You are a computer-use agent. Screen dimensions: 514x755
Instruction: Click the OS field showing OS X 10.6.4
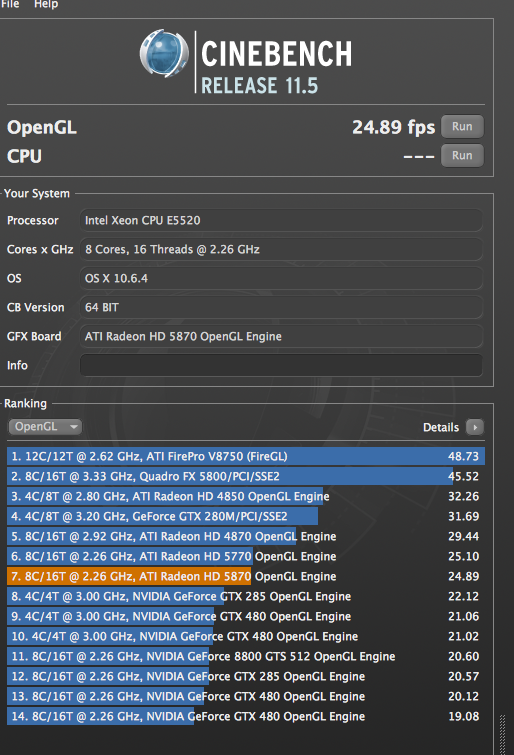click(281, 278)
